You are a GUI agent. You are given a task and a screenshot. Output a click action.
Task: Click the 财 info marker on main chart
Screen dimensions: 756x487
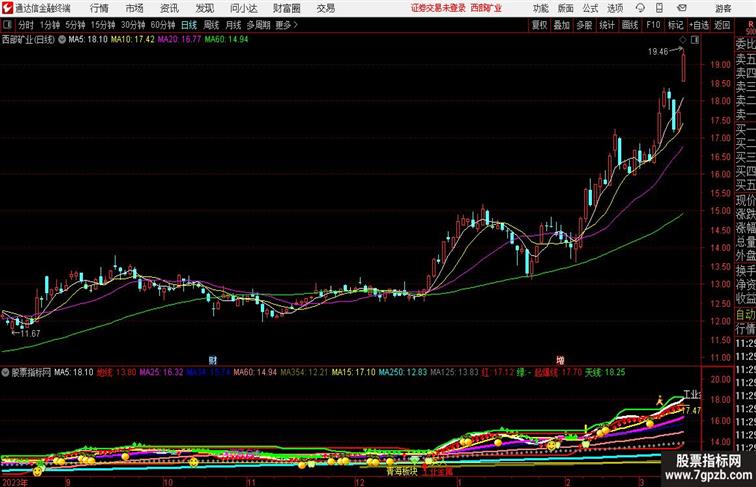[x=213, y=360]
